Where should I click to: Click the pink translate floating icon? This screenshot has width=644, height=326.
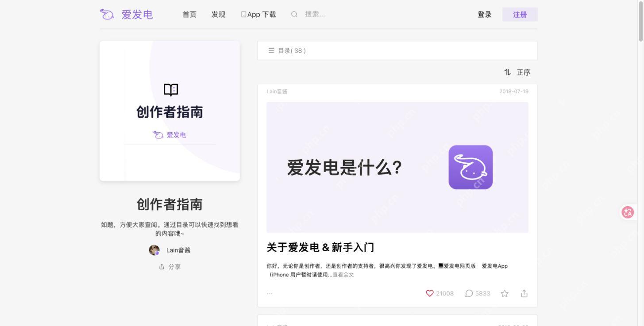pyautogui.click(x=628, y=212)
